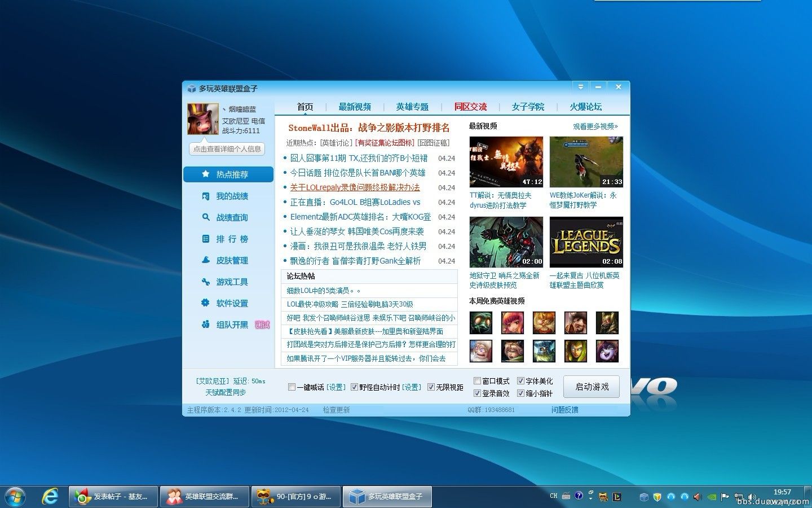The width and height of the screenshot is (812, 508).
Task: Open the 热点推荐 star icon in sidebar
Action: click(x=206, y=174)
